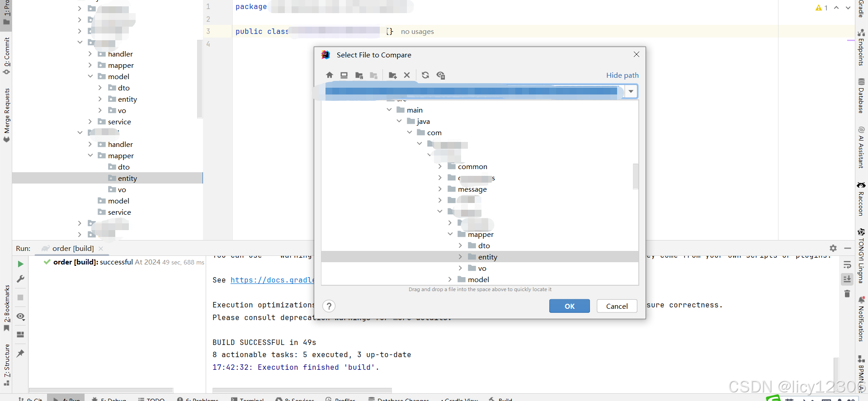
Task: Open the Raccoon side panel
Action: point(861,199)
